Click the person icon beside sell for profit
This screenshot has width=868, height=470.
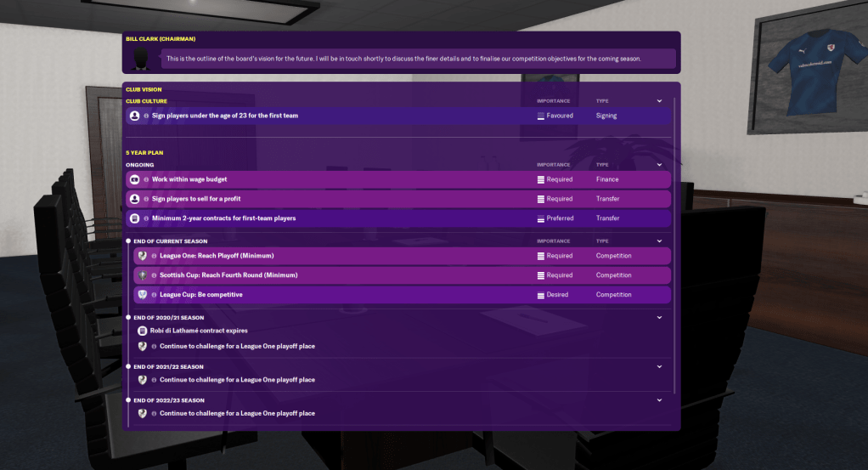(134, 199)
